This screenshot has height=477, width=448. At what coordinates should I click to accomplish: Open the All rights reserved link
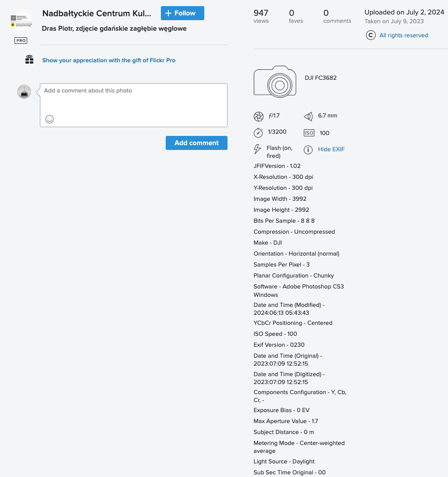click(404, 36)
